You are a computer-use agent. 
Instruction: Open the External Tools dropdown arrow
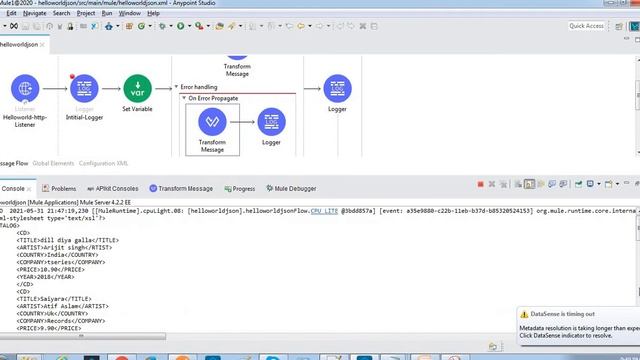coord(208,26)
